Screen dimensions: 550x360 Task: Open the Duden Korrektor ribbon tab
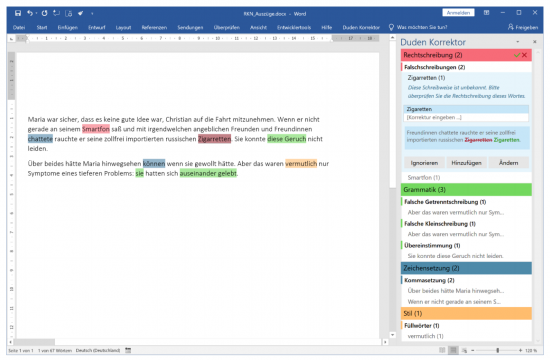pyautogui.click(x=361, y=27)
